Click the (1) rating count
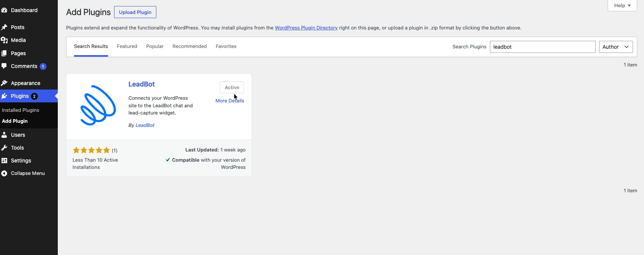 (114, 150)
